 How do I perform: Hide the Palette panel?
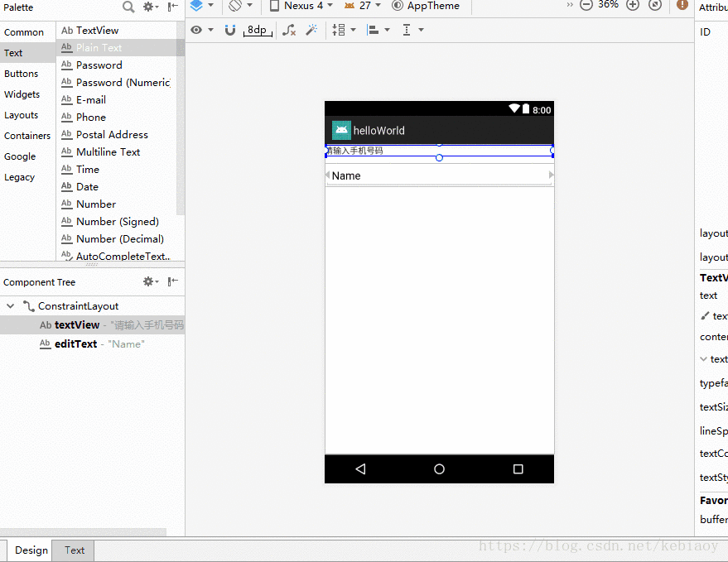click(173, 7)
